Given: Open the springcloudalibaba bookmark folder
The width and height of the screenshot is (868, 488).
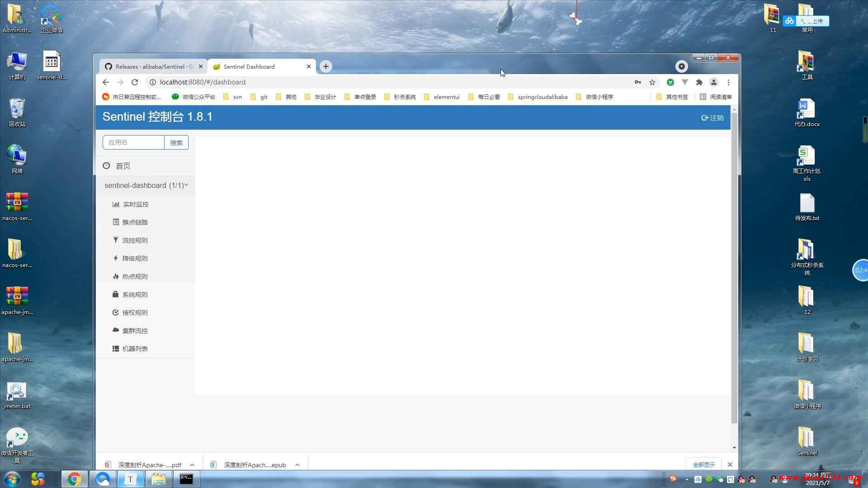Looking at the screenshot, I should tap(538, 97).
